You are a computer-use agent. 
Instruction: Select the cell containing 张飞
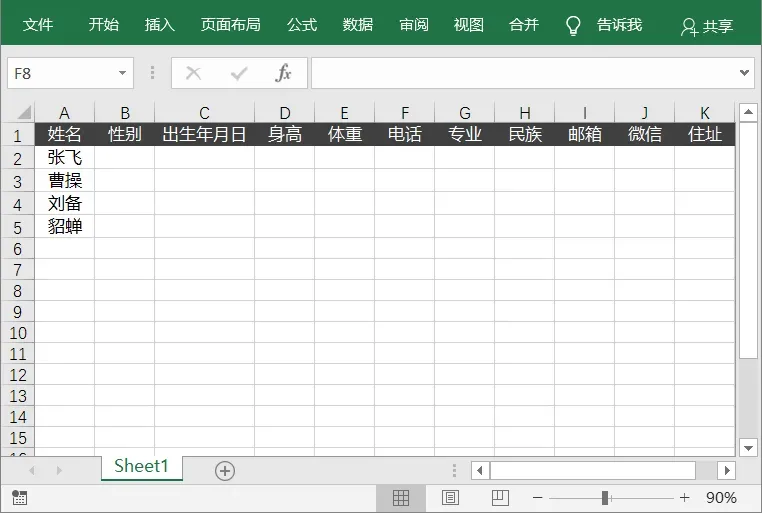[x=64, y=157]
